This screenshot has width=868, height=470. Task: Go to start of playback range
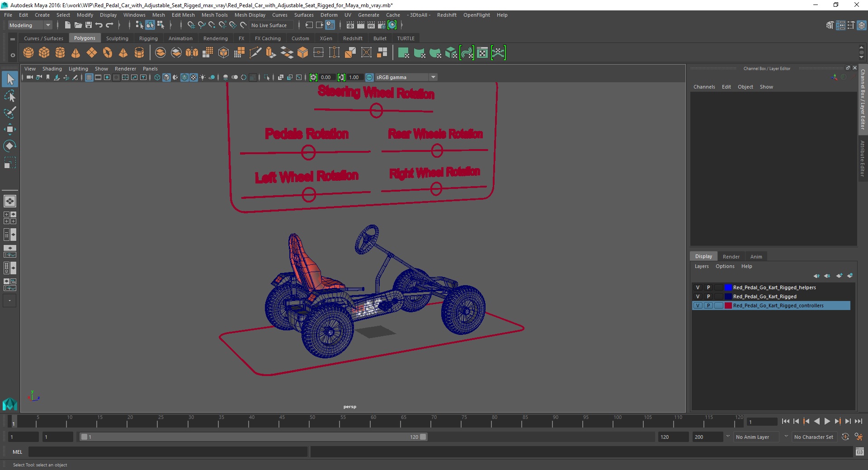786,421
